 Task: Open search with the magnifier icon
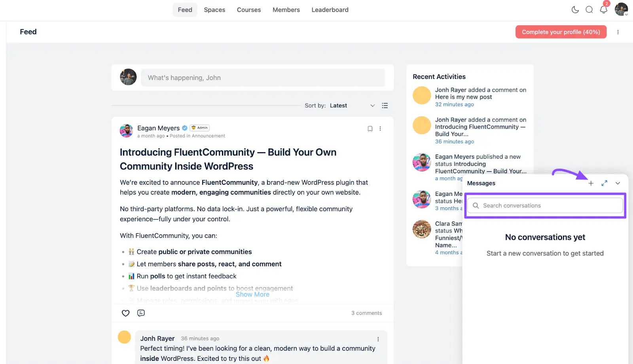click(x=589, y=10)
